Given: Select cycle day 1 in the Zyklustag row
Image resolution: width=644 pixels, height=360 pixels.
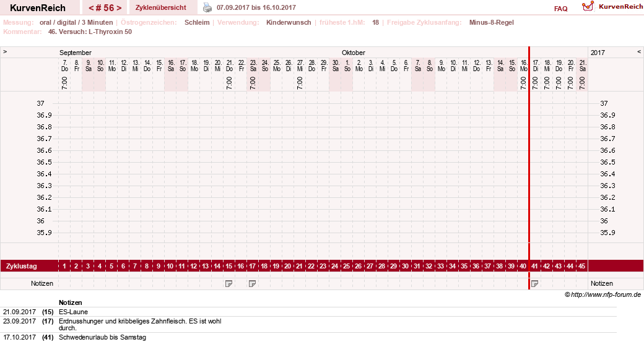Looking at the screenshot, I should click(x=64, y=266).
